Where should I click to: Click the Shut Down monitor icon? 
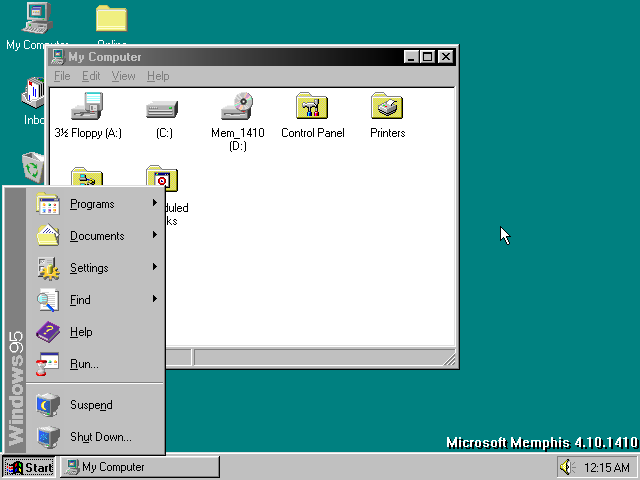click(48, 437)
